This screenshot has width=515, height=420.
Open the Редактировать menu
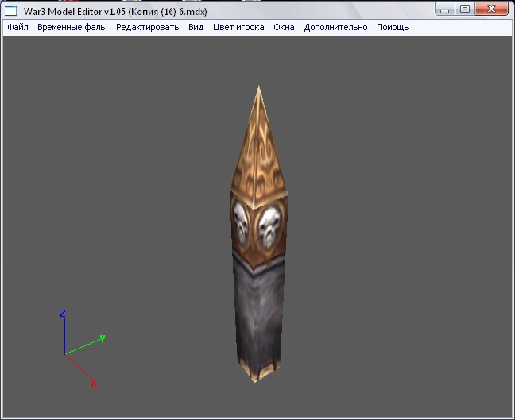[148, 27]
